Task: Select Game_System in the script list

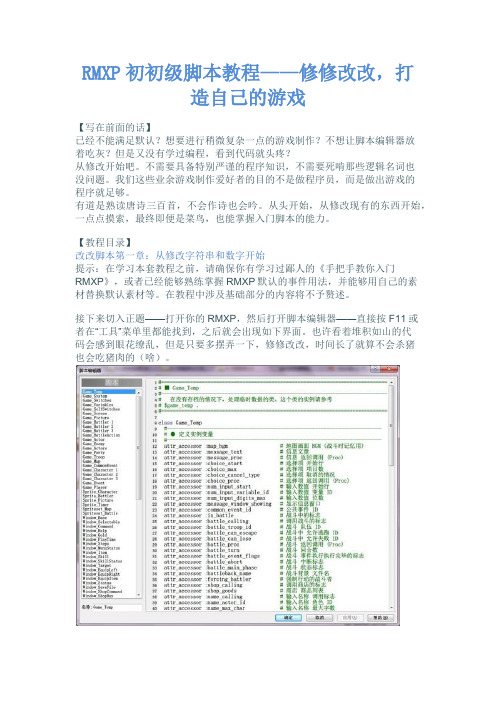Action: (109, 396)
